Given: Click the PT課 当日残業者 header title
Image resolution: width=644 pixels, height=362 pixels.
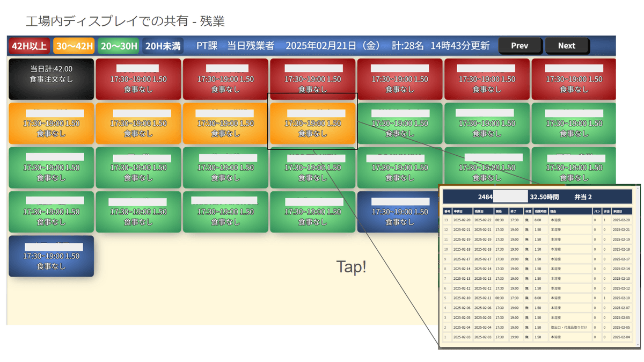Looking at the screenshot, I should [235, 46].
